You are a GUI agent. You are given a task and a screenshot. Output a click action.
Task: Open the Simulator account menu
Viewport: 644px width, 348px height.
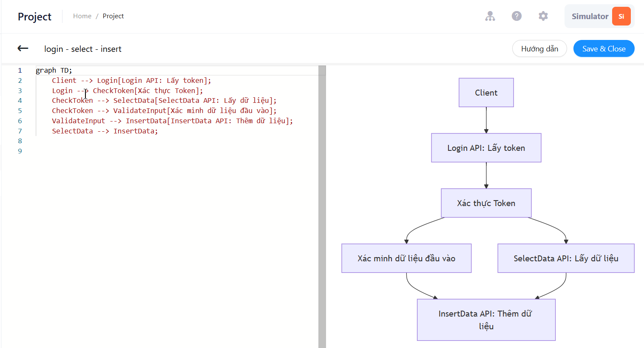599,16
